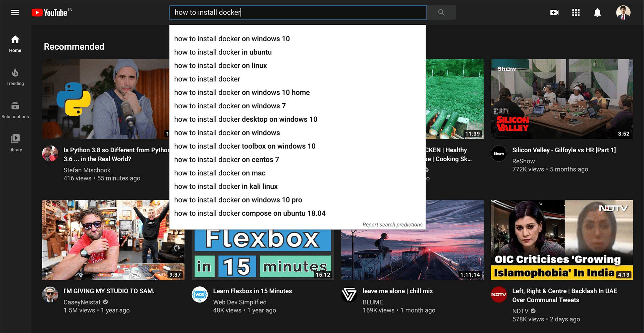The image size is (644, 333).
Task: Open ReShow channel avatar
Action: pos(499,154)
